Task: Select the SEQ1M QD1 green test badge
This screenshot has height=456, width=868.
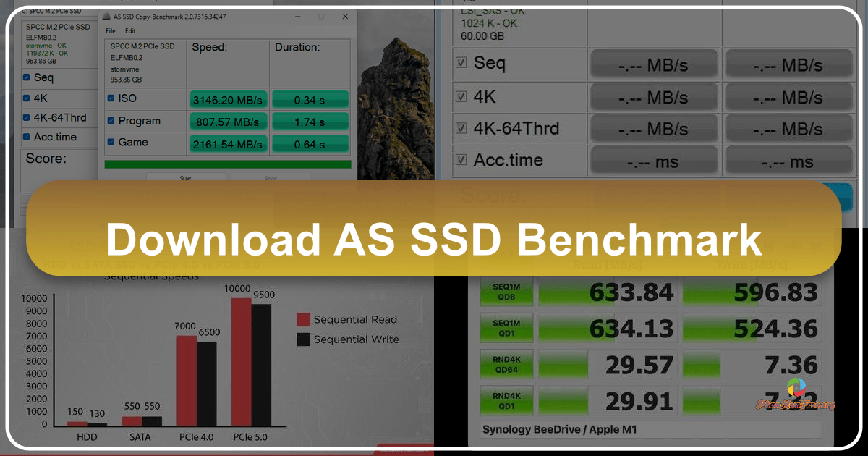Action: (506, 327)
